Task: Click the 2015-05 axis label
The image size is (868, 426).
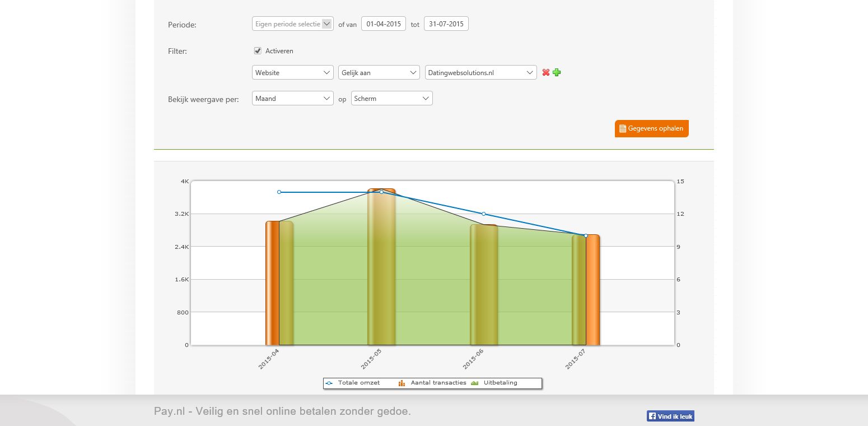Action: tap(371, 359)
